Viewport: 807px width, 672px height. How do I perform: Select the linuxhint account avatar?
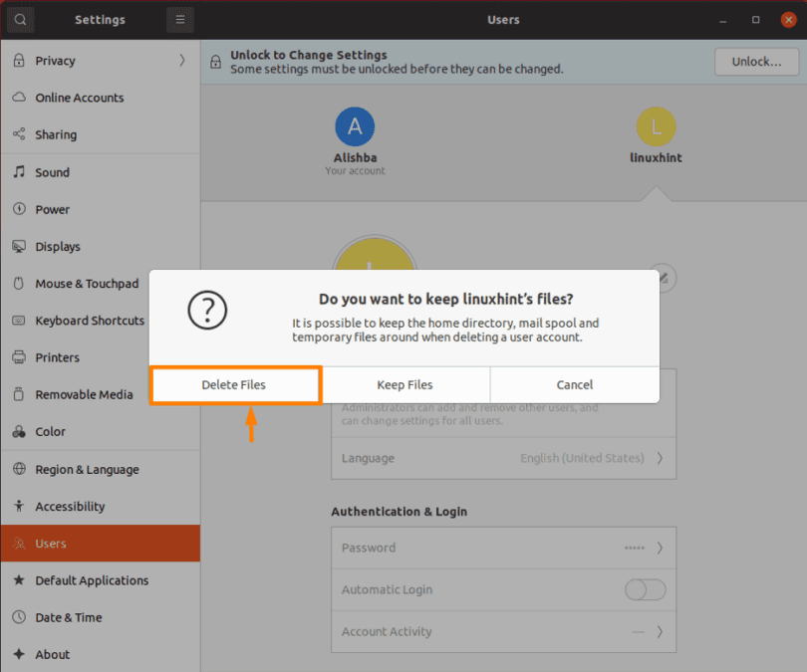656,127
